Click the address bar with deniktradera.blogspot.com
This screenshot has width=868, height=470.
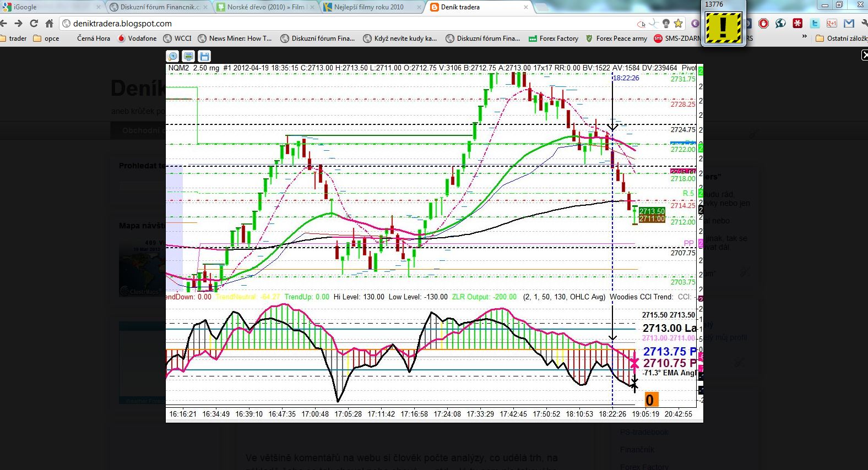330,24
